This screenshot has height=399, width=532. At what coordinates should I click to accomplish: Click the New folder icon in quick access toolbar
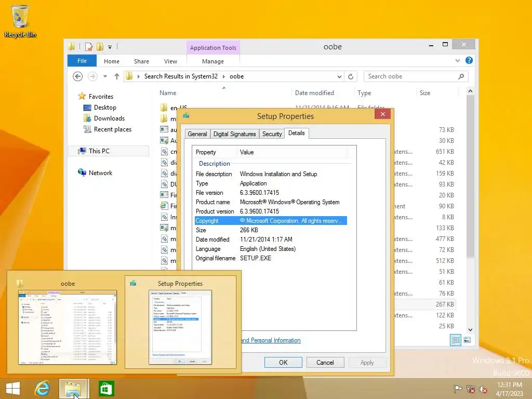[x=100, y=47]
